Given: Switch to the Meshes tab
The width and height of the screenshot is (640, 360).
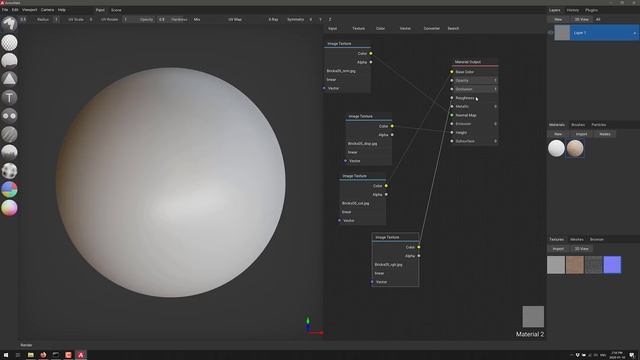Looking at the screenshot, I should tap(577, 240).
